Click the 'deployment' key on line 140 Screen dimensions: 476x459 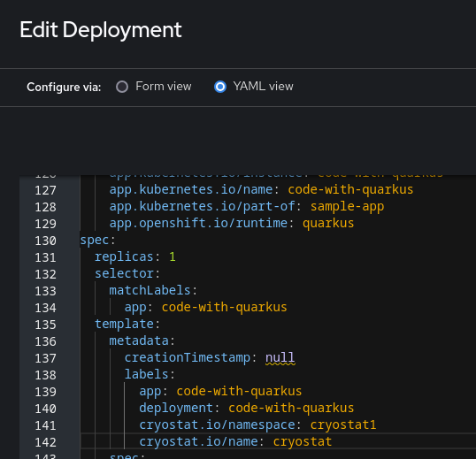point(176,408)
